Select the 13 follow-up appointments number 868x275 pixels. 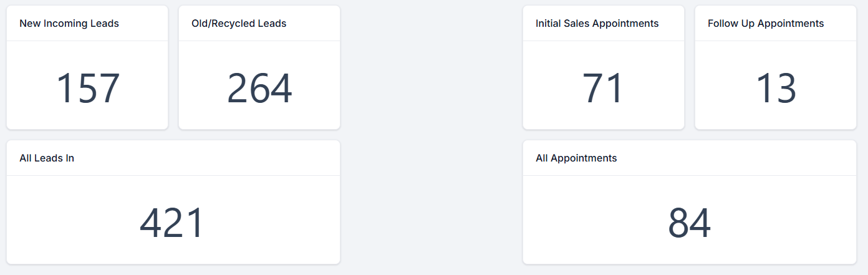tap(776, 89)
